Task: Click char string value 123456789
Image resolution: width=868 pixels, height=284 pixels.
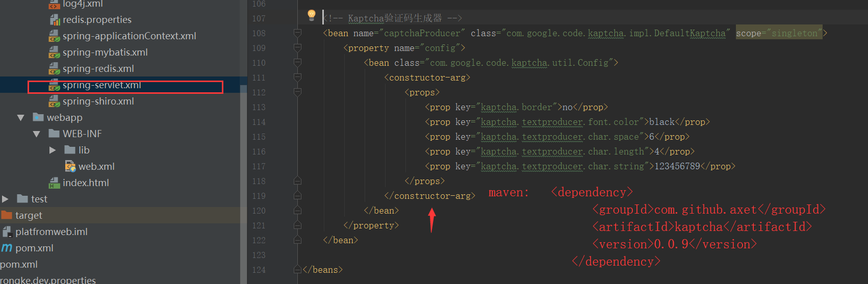Action: (x=677, y=167)
